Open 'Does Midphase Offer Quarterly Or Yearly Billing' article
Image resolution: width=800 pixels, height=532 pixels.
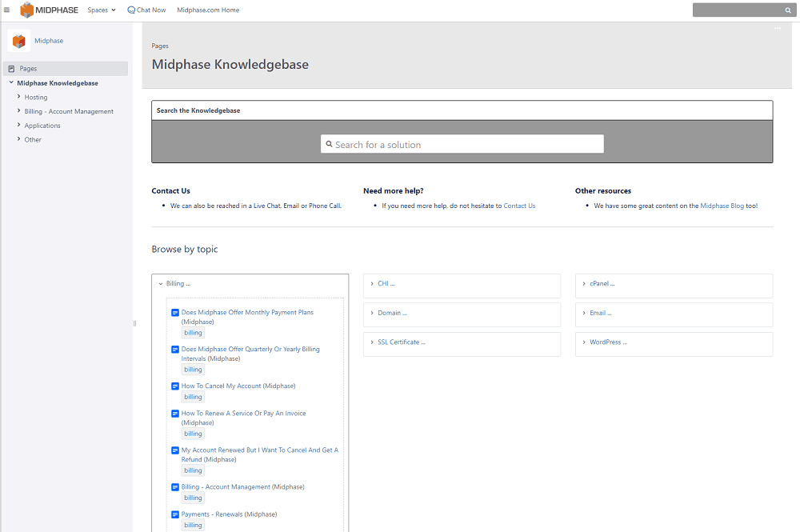coord(250,354)
